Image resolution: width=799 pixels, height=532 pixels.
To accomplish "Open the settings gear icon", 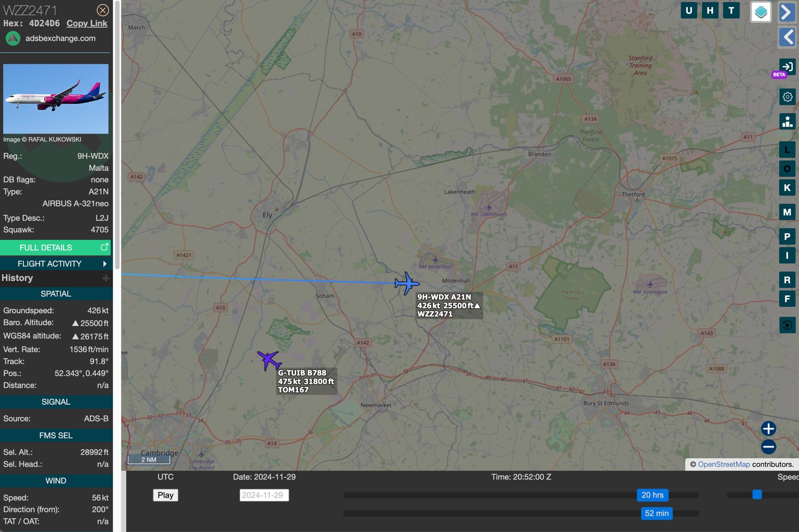I will (x=787, y=97).
